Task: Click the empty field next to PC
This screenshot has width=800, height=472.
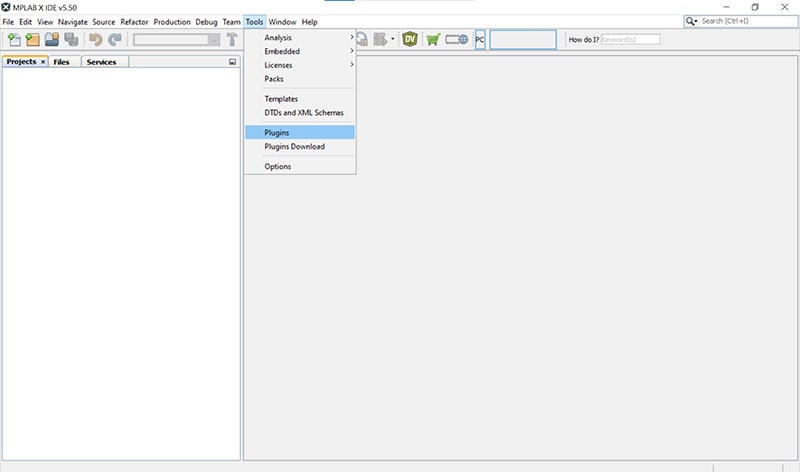Action: 523,39
